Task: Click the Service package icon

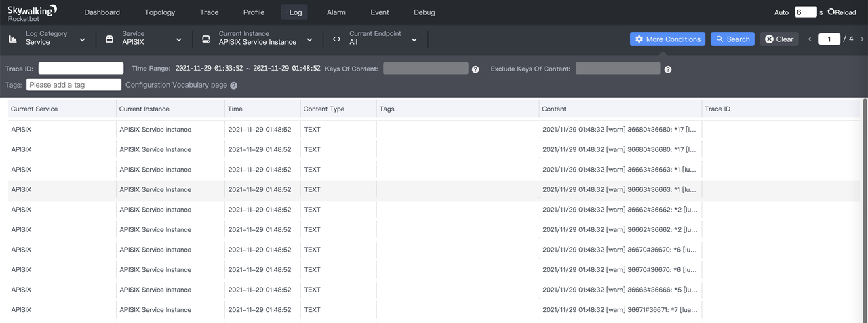Action: pyautogui.click(x=109, y=39)
